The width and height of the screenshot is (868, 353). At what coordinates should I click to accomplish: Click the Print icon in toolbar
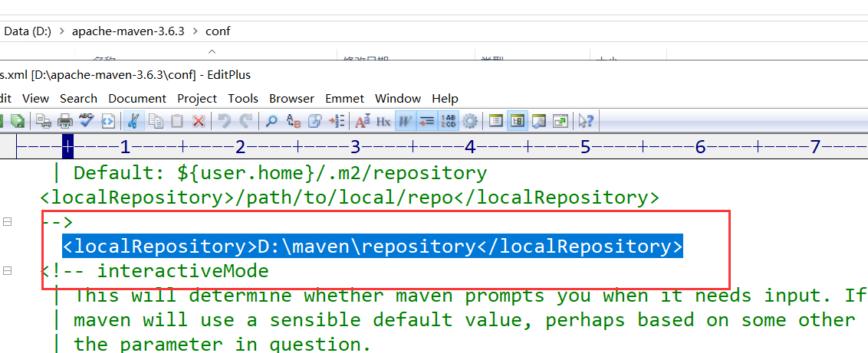pyautogui.click(x=65, y=121)
